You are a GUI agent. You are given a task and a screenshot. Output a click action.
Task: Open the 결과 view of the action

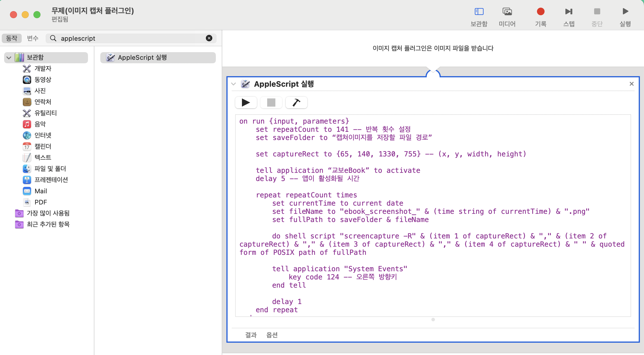point(251,335)
